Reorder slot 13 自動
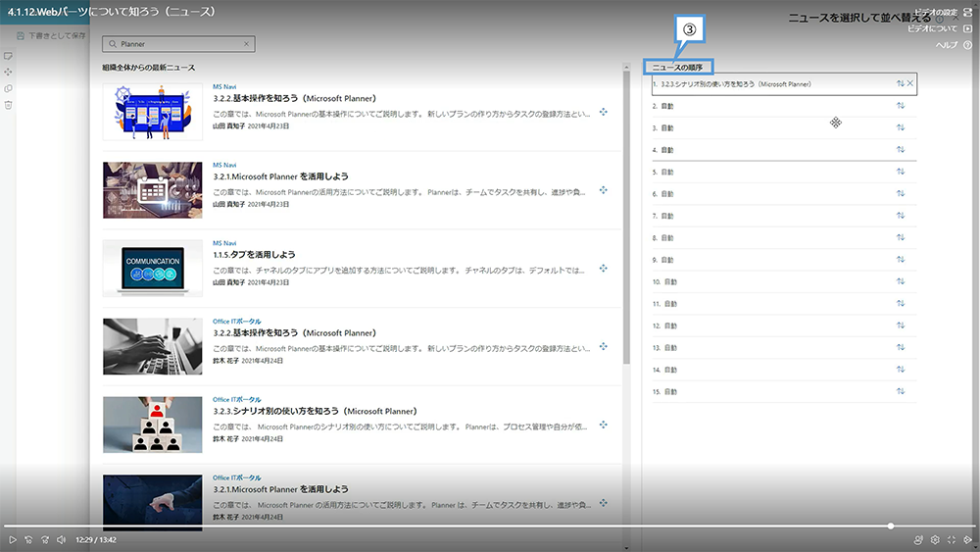The image size is (980, 552). tap(901, 347)
